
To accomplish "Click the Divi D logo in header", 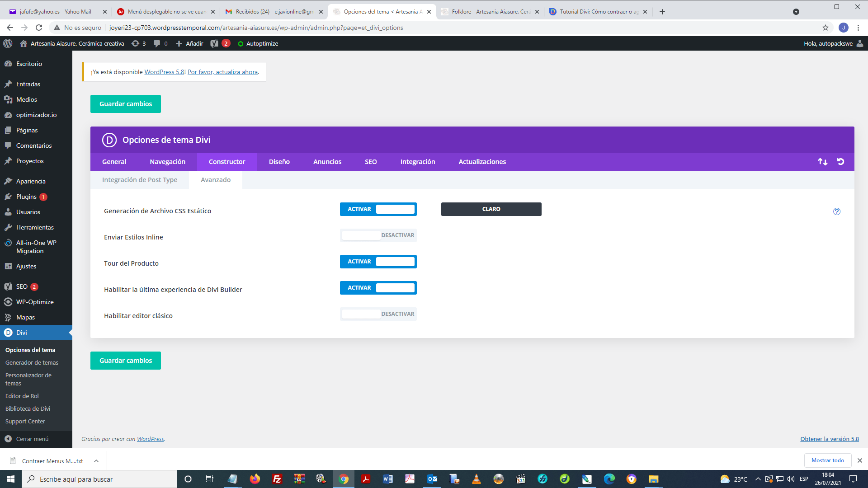I will 109,140.
